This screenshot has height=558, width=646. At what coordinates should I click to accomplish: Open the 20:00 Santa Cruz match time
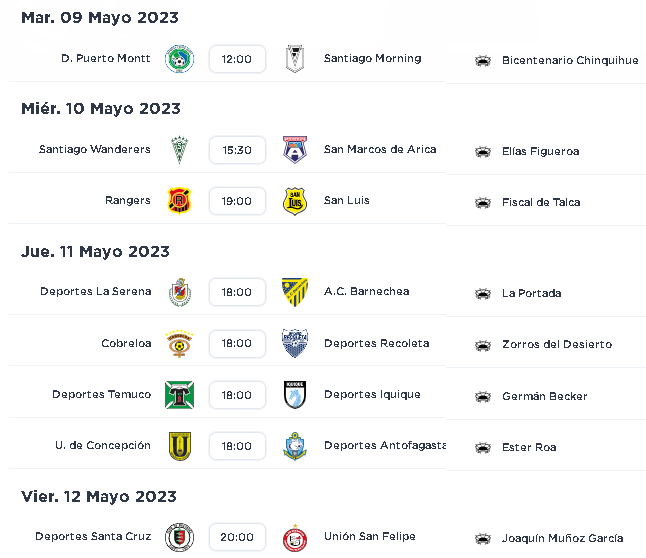(x=237, y=537)
